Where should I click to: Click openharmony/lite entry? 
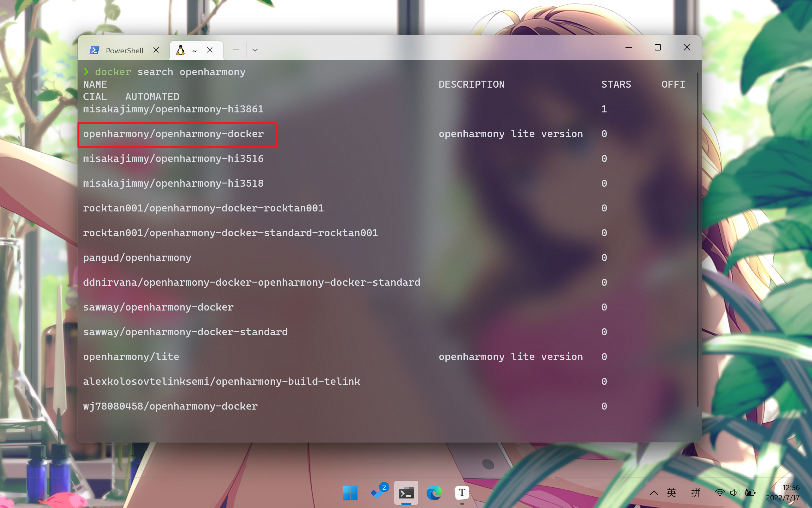click(131, 357)
